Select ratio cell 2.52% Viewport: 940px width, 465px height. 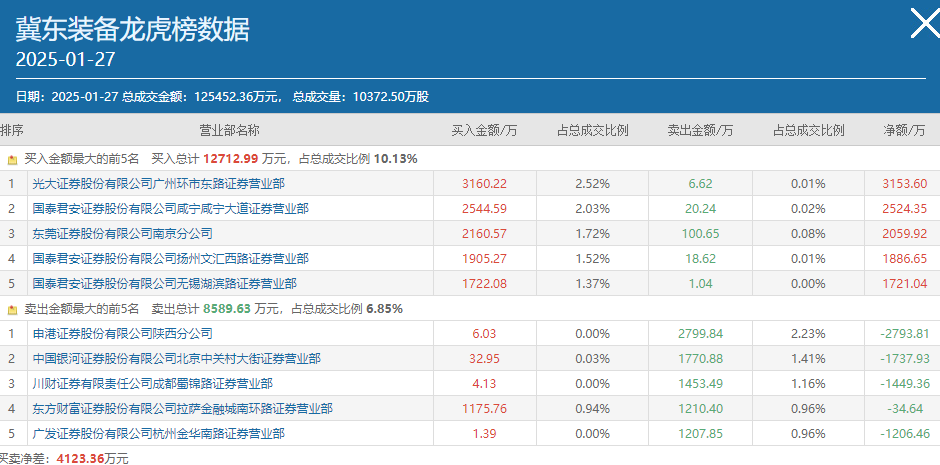tap(592, 184)
